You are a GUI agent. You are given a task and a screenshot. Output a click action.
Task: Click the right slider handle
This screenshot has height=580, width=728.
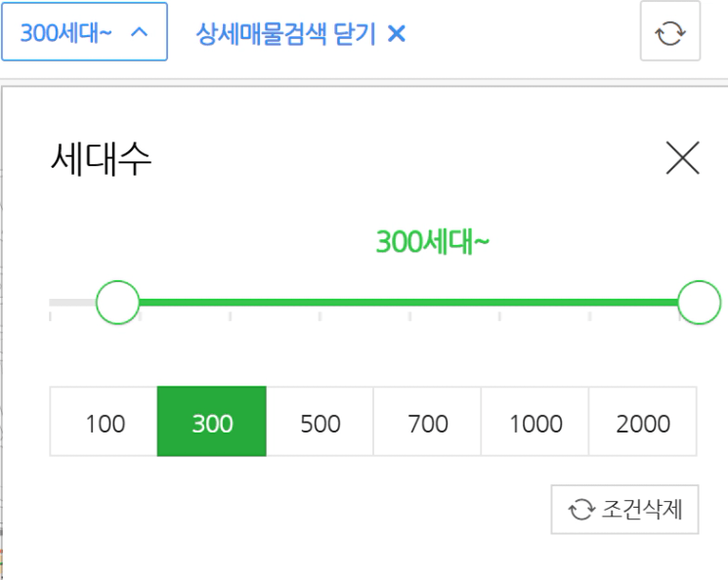(x=700, y=303)
